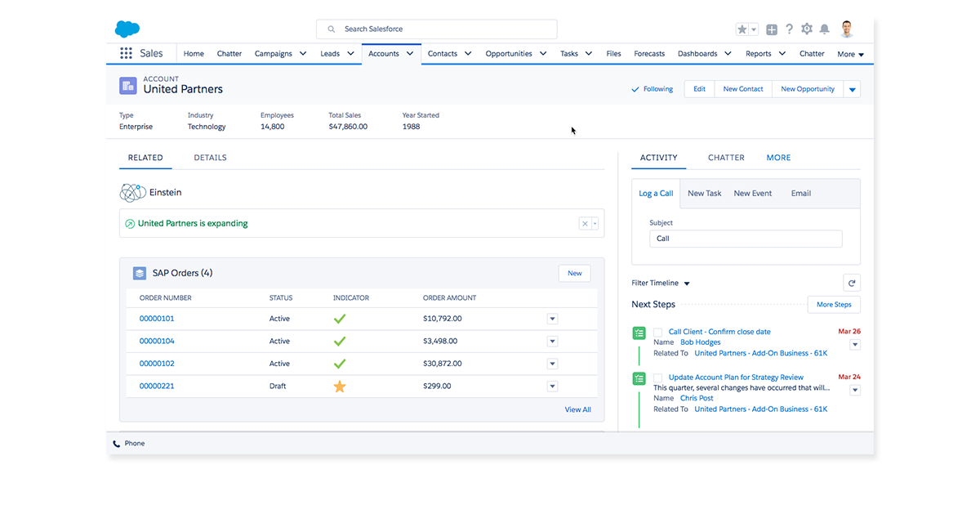The image size is (980, 523).
Task: Check off Call Client task checkbox
Action: (x=658, y=333)
